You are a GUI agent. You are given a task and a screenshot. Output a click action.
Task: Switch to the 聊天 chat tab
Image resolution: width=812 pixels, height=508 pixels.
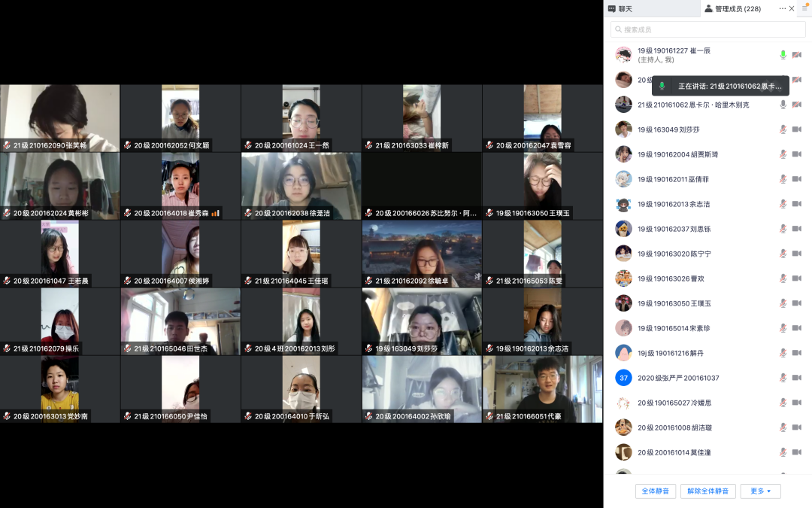click(620, 8)
